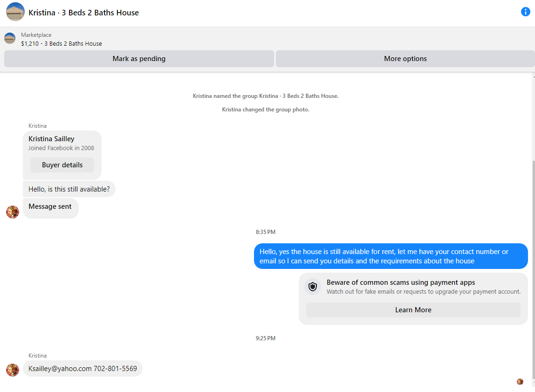
Task: Open conversation info icon in top right
Action: click(x=526, y=12)
